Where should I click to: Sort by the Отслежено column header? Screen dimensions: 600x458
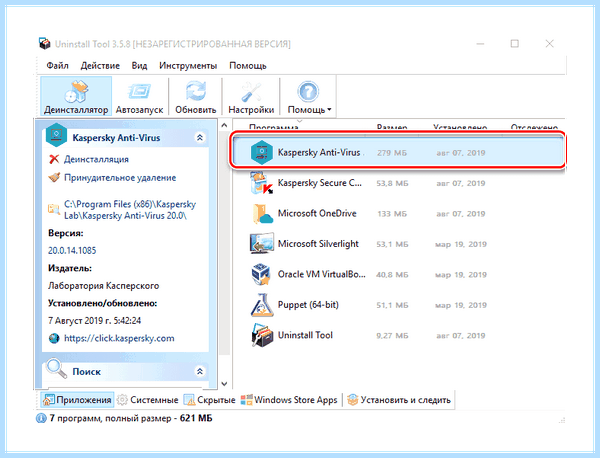tap(534, 127)
